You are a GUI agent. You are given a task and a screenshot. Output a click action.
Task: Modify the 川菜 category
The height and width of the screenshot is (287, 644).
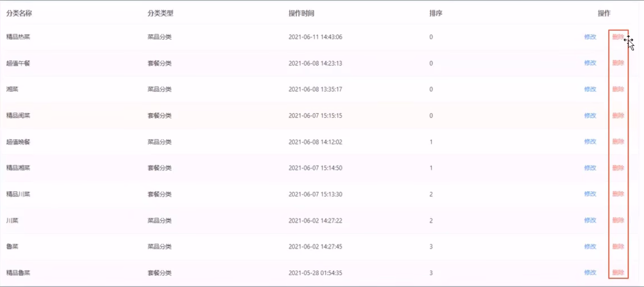point(590,220)
